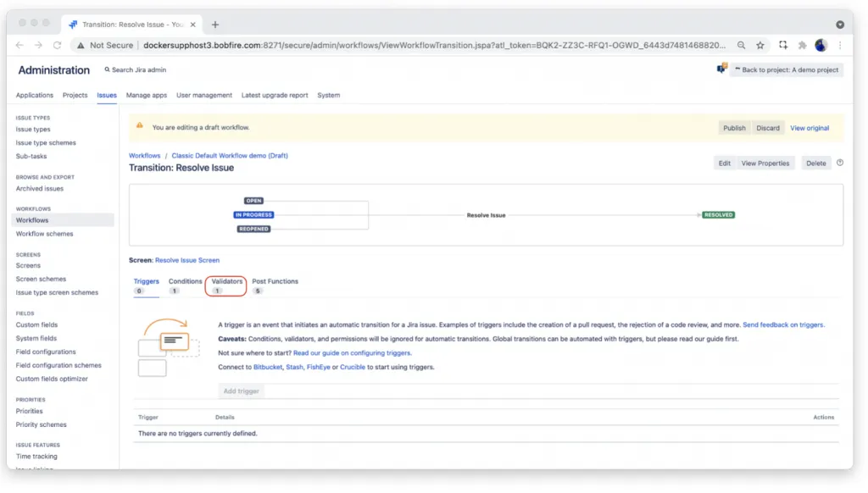Click the OPEN status lozenge in diagram
Viewport: 868px width, 493px height.
pos(253,201)
